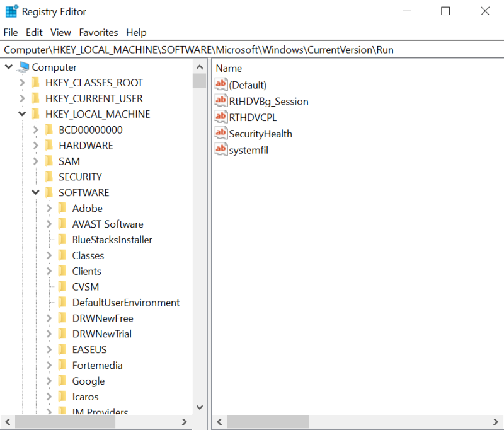Collapse HKEY_LOCAL_MACHINE hive
The width and height of the screenshot is (504, 430).
(x=22, y=114)
